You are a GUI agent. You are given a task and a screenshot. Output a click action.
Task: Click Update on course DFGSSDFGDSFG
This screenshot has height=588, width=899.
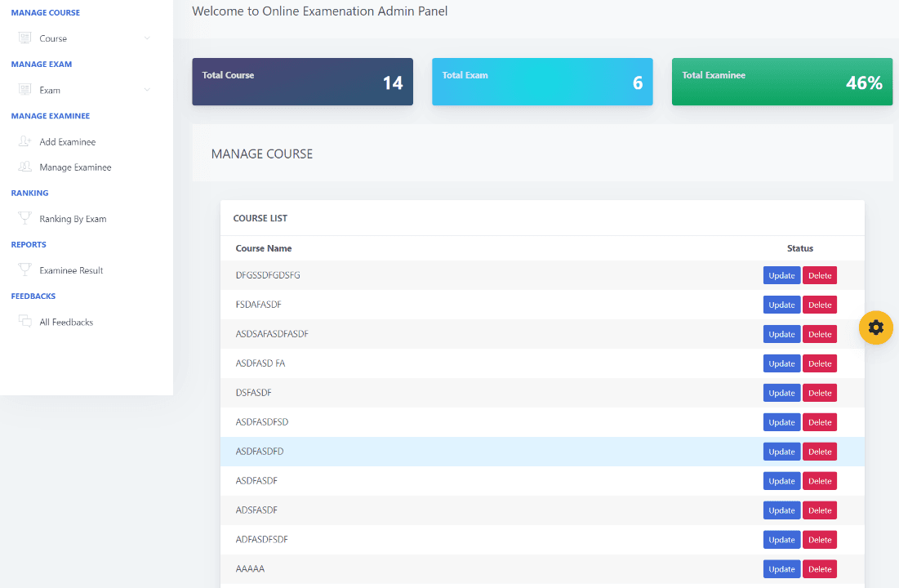[x=781, y=275]
